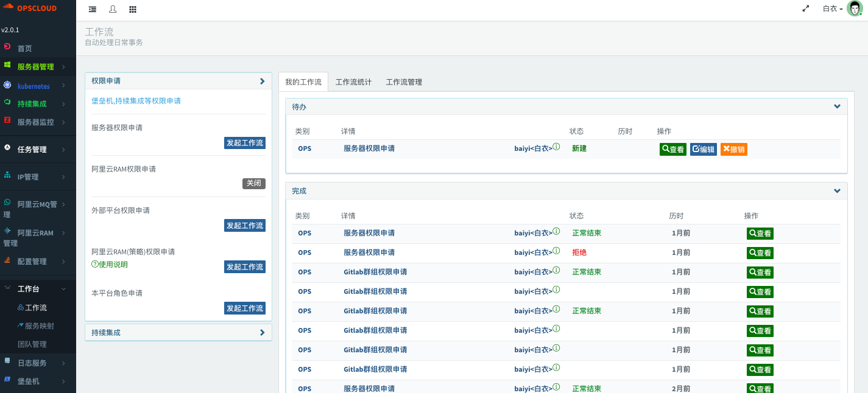The height and width of the screenshot is (393, 868).
Task: Switch to the 工作流管理 tab
Action: point(404,82)
